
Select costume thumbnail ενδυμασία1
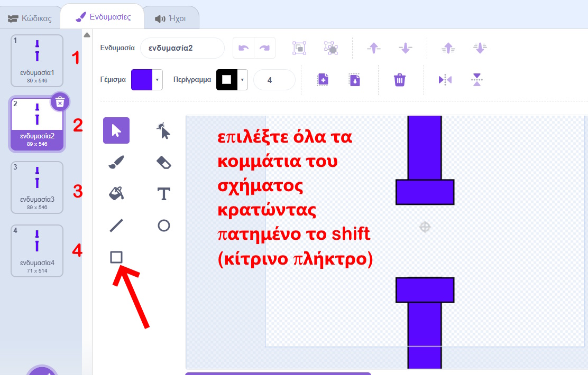click(x=37, y=61)
